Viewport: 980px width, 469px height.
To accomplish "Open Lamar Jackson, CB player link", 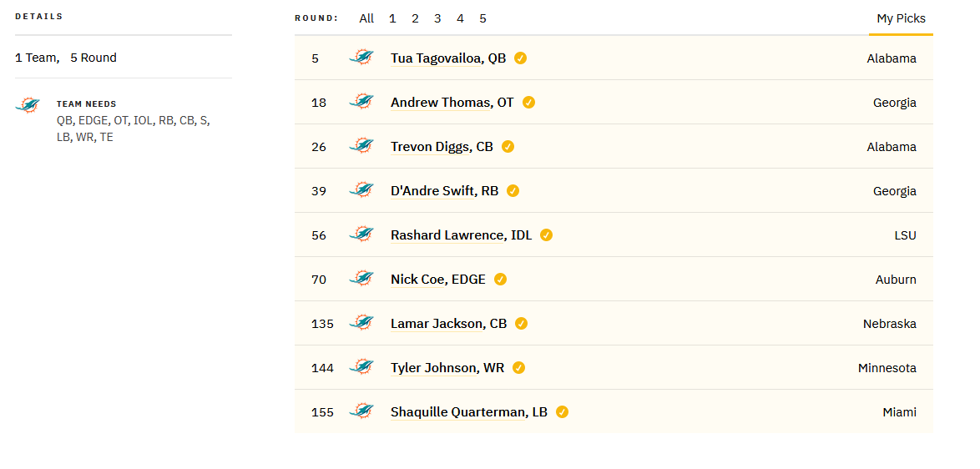I will 449,324.
